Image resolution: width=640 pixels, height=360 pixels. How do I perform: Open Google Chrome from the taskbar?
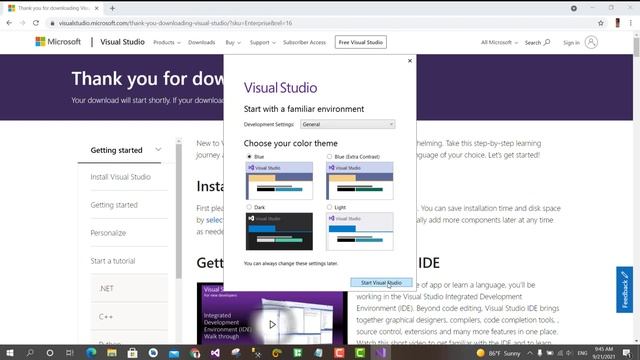195,353
